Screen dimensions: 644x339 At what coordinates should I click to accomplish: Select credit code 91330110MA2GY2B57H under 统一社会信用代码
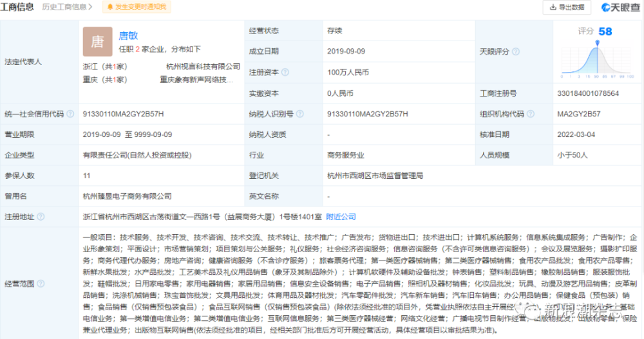point(123,114)
